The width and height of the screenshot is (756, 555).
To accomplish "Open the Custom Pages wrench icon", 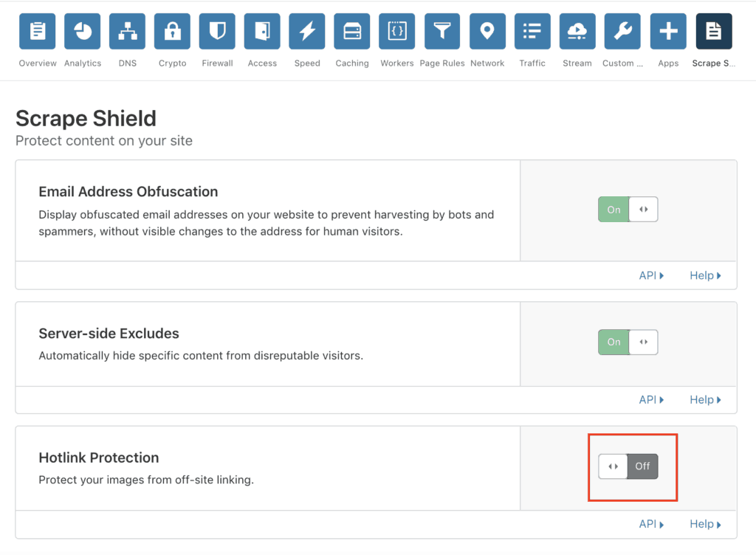I will [622, 31].
